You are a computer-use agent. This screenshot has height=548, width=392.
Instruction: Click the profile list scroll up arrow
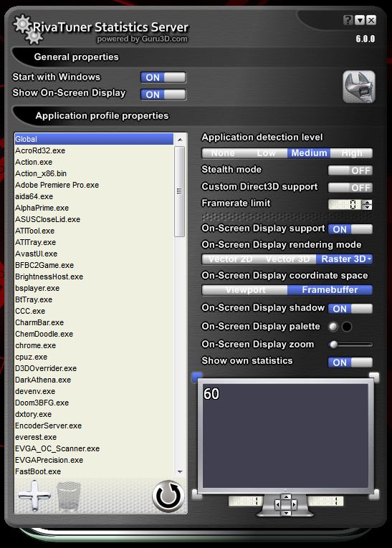[x=180, y=140]
